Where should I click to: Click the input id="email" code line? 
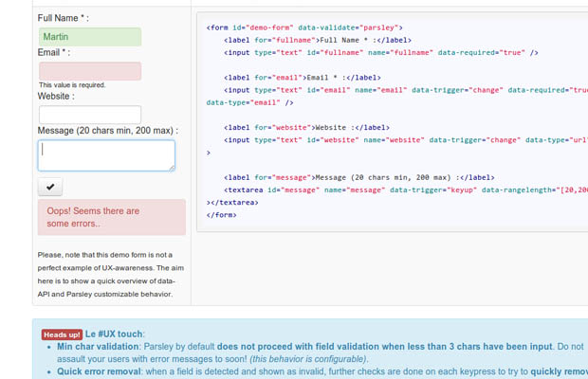pyautogui.click(x=406, y=90)
